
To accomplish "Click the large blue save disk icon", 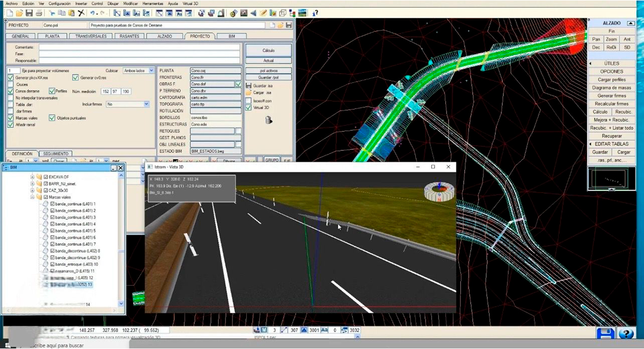I will (605, 333).
